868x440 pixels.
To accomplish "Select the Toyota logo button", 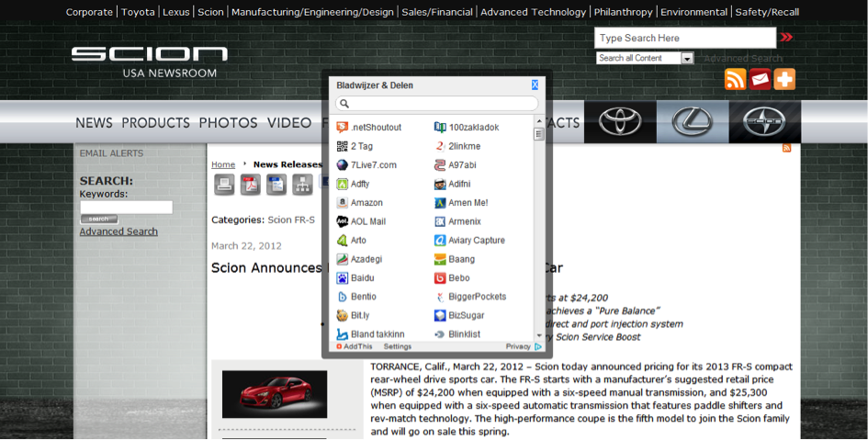I will tap(620, 122).
